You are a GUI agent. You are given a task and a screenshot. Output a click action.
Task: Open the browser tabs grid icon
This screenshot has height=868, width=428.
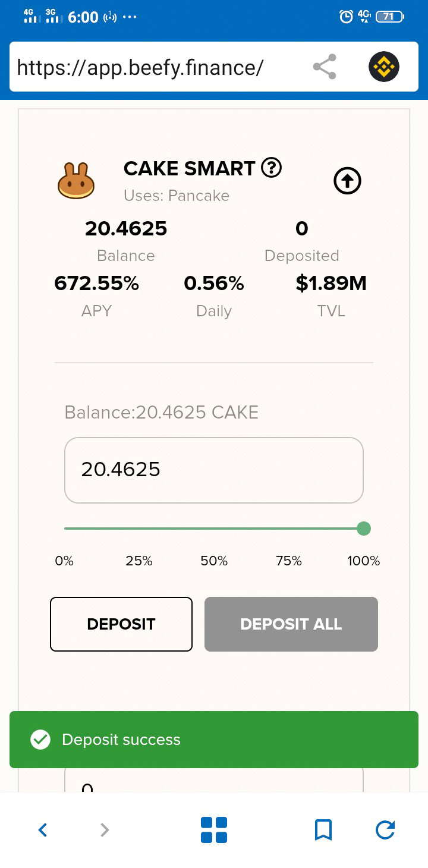(214, 830)
